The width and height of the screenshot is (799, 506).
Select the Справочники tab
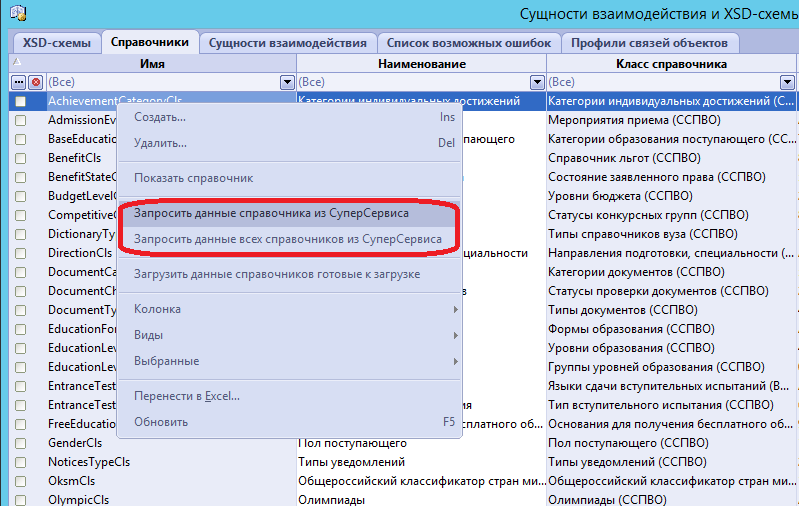(150, 42)
